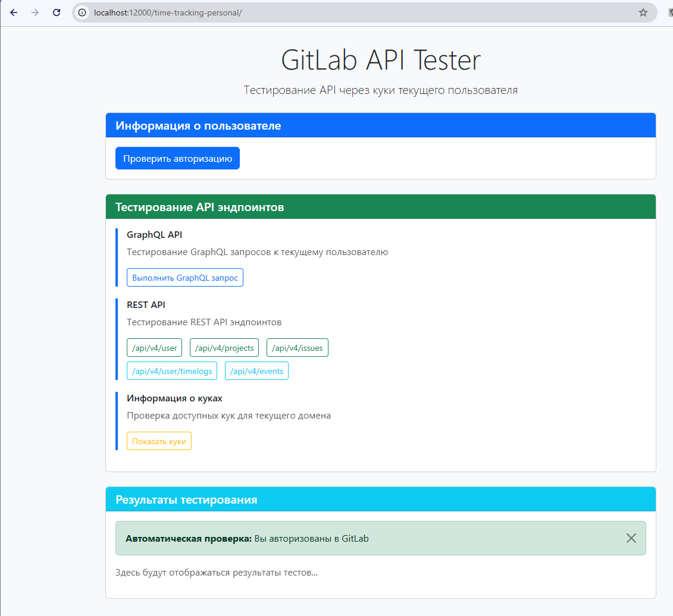Click the REST API section title
The width and height of the screenshot is (673, 616).
pyautogui.click(x=146, y=305)
